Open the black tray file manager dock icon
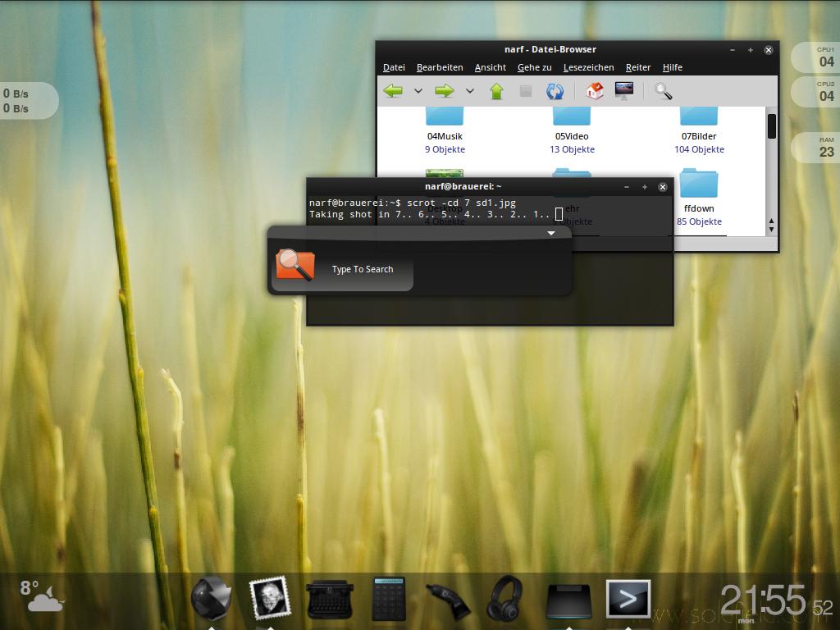The image size is (840, 630). tap(569, 601)
